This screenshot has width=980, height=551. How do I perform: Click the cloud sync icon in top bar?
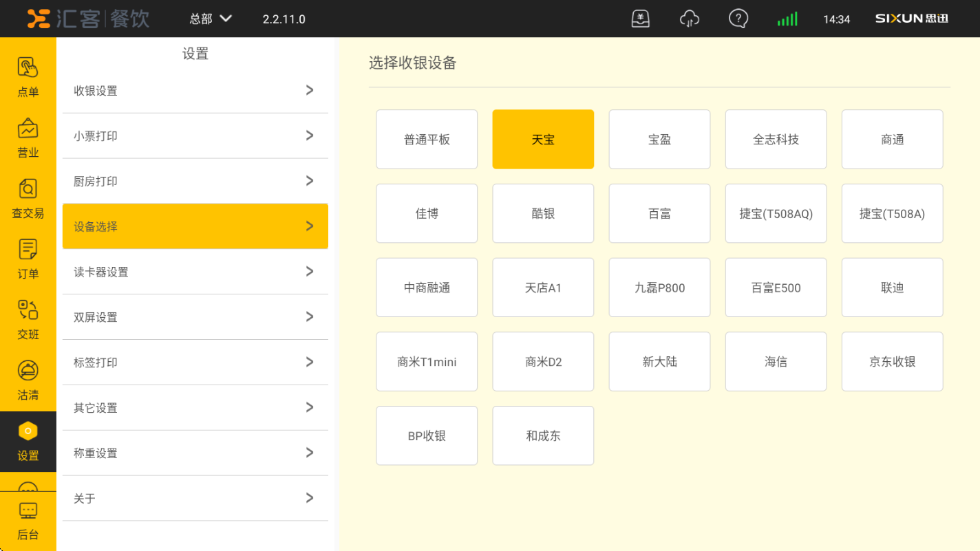[689, 19]
